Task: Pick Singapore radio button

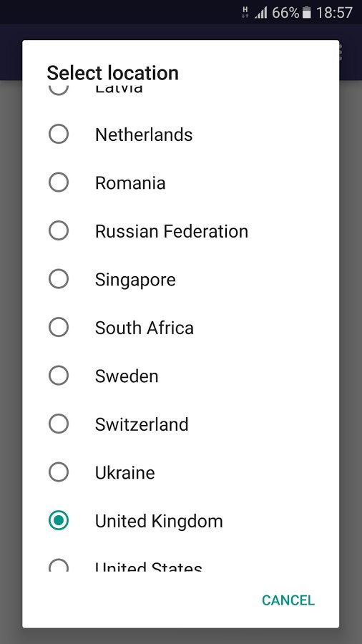Action: coord(58,279)
